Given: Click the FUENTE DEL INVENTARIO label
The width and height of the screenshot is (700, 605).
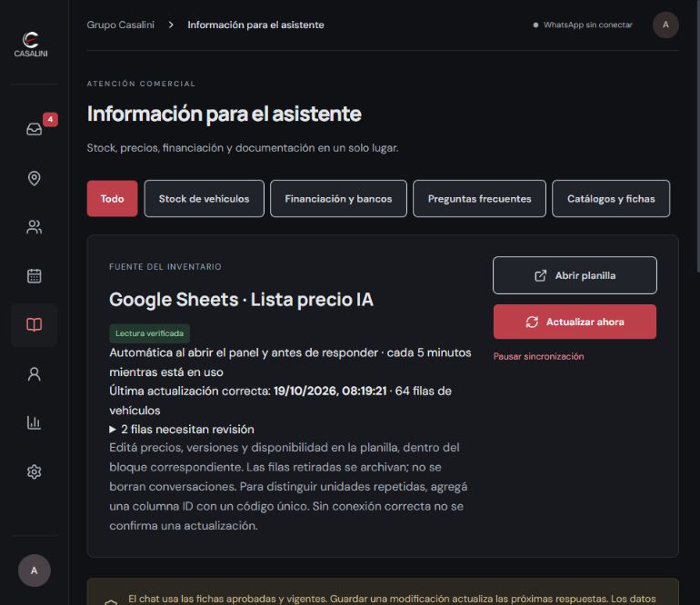Looking at the screenshot, I should tap(165, 267).
